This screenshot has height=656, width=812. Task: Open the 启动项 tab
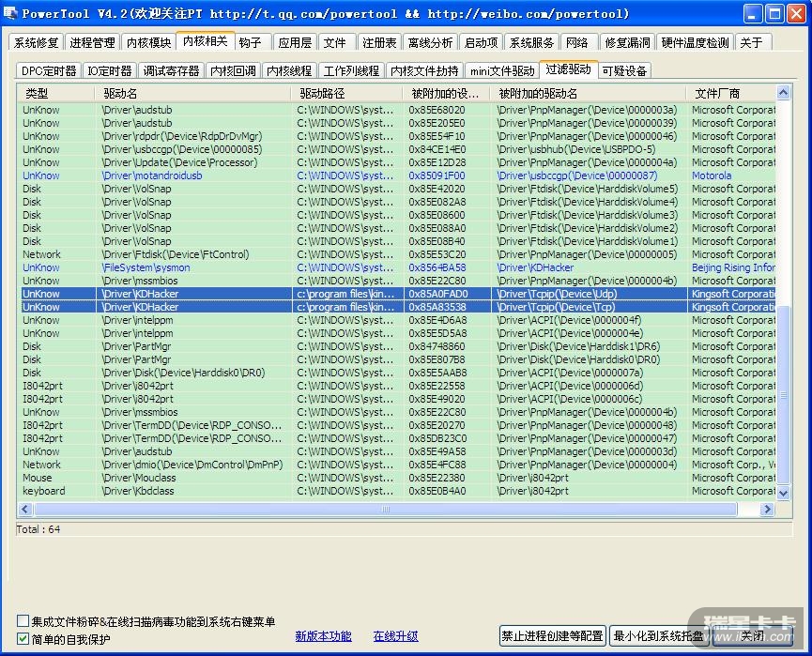click(481, 42)
